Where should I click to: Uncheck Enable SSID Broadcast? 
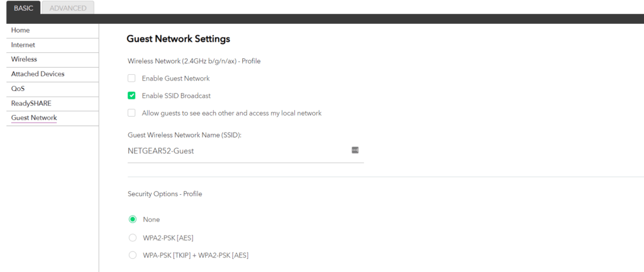(131, 95)
